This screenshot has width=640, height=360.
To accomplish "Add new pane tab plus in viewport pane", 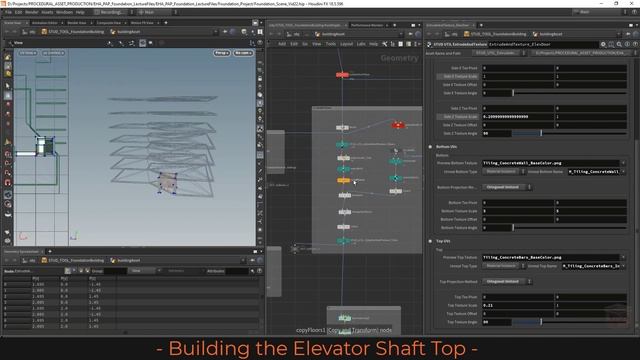I will (x=166, y=23).
